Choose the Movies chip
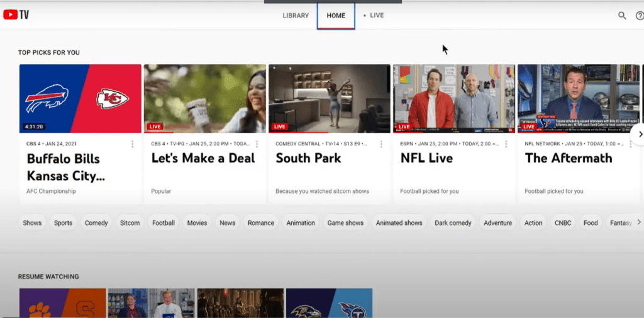The width and height of the screenshot is (644, 318). pos(197,223)
